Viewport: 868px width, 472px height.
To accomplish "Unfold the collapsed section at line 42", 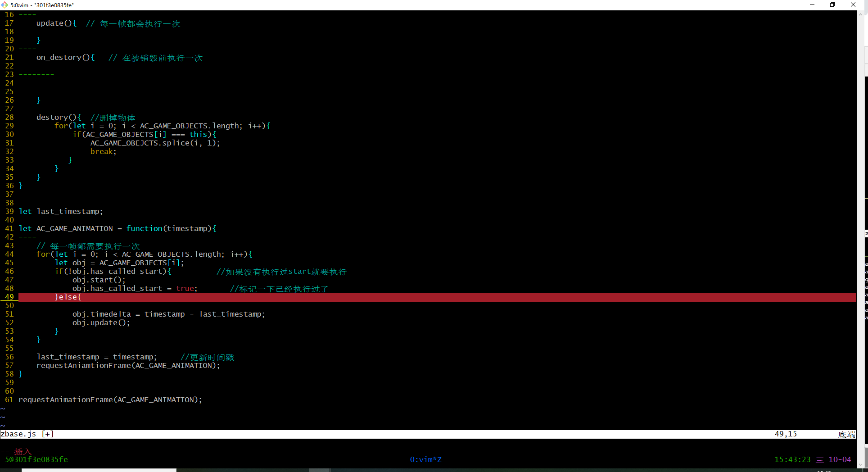I will click(x=27, y=237).
